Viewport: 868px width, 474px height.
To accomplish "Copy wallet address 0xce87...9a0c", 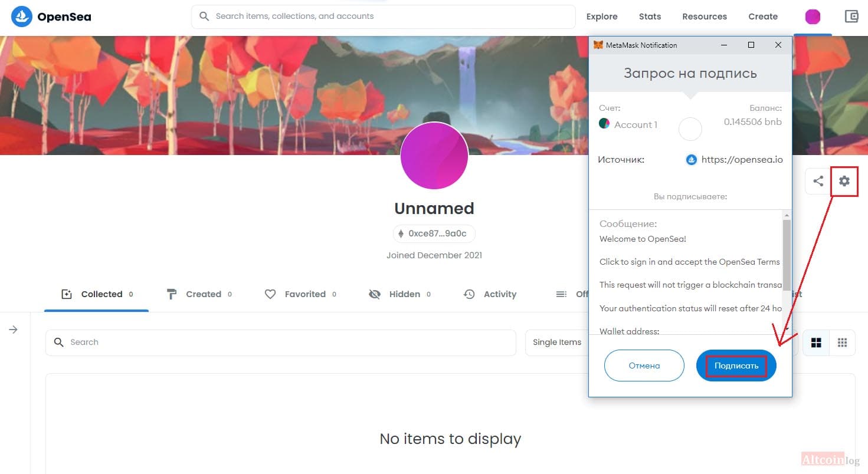I will (434, 233).
